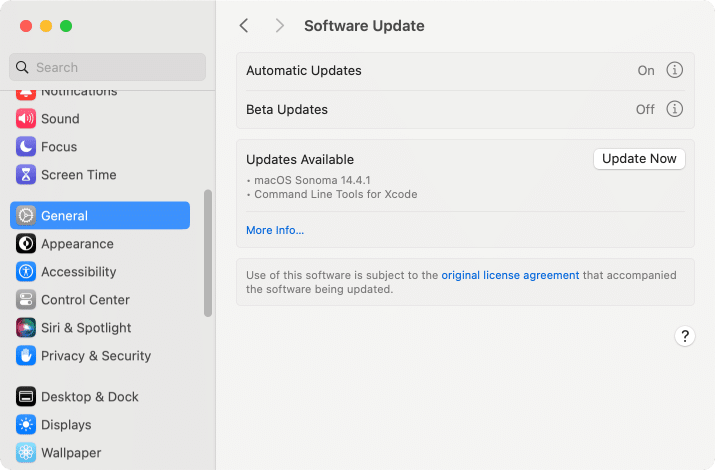The image size is (715, 470).
Task: Click the Displays sun icon
Action: point(26,424)
